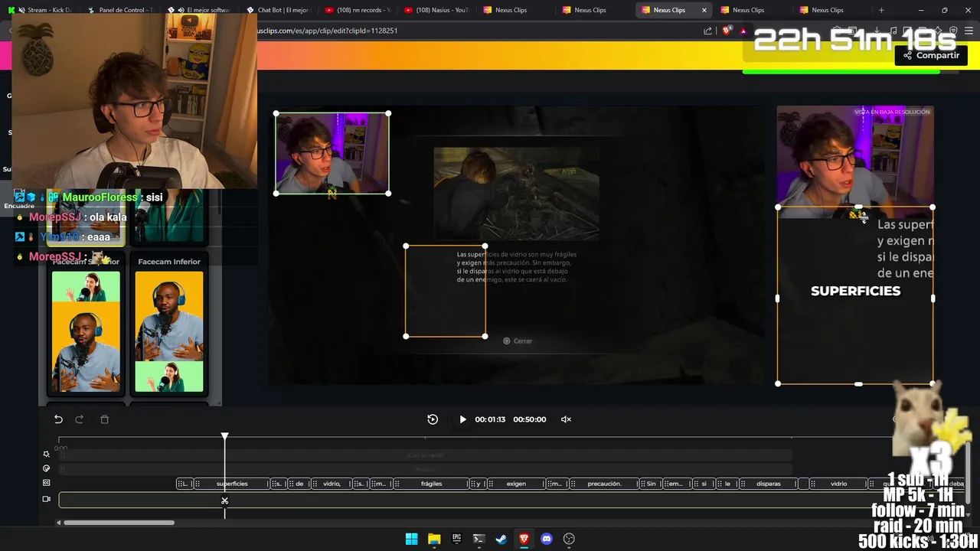Screen dimensions: 980x551
Task: Select the 'frágiles' caption segment
Action: [431, 484]
